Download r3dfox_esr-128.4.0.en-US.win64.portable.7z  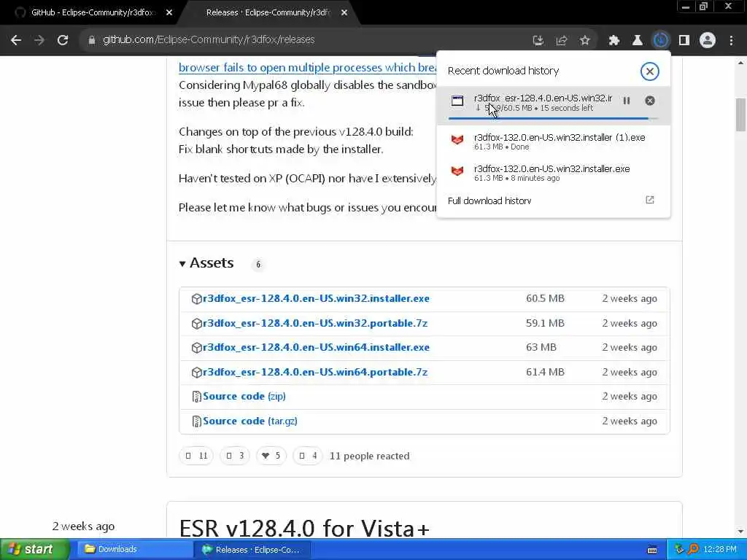tap(315, 373)
